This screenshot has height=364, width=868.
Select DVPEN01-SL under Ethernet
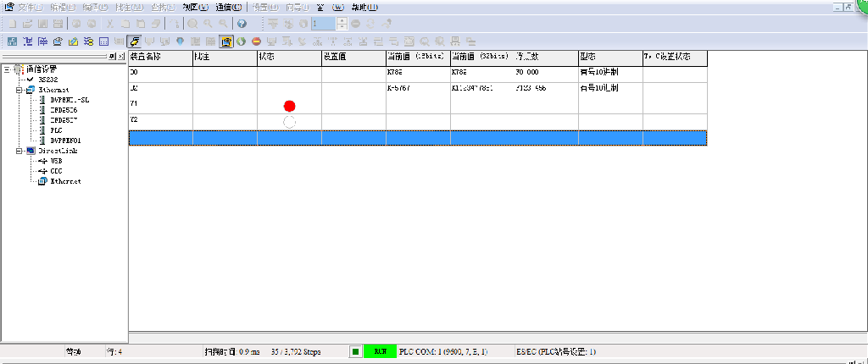[70, 100]
